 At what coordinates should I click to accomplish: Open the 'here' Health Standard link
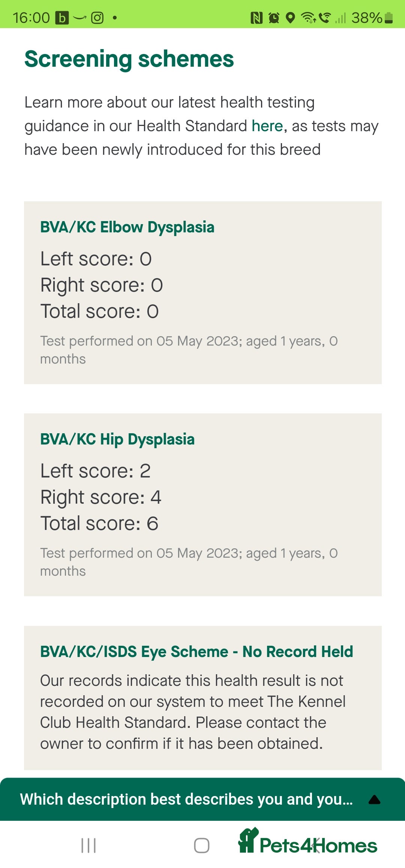point(267,126)
